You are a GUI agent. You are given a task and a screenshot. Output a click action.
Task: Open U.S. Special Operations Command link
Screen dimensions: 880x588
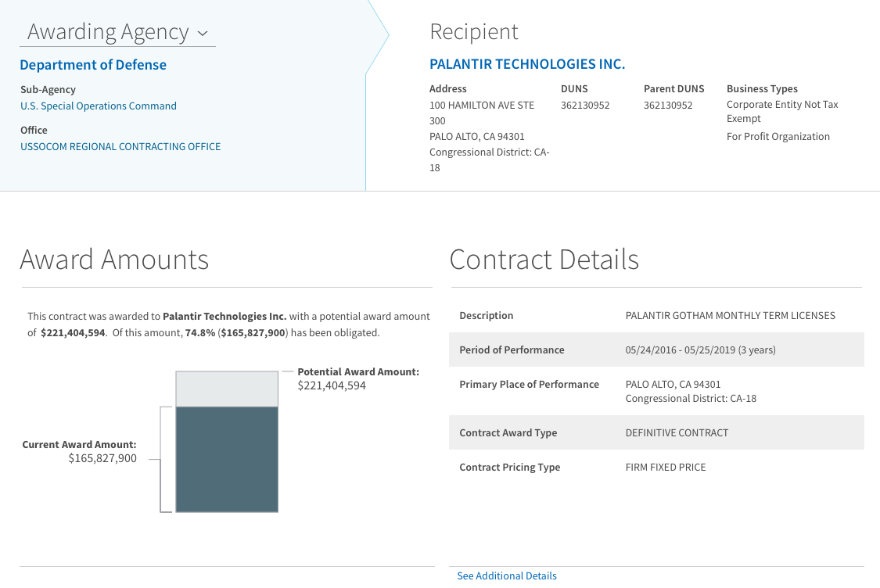[x=99, y=106]
